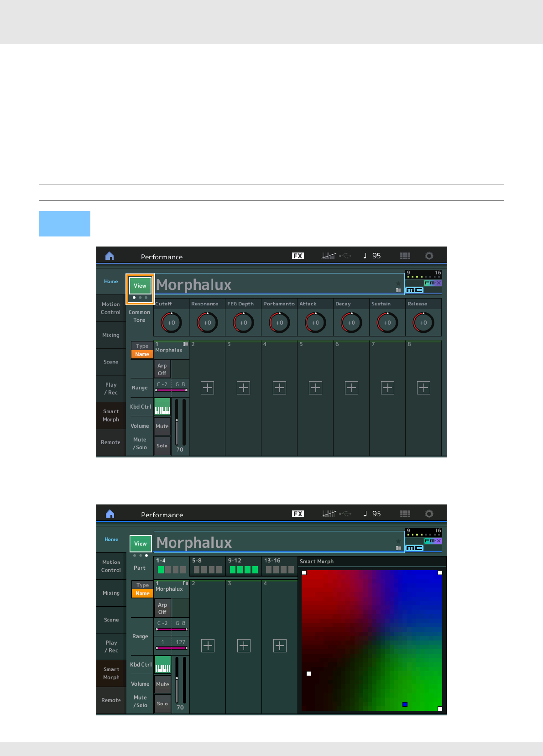Viewport: 543px width, 756px height.
Task: Open the Remote tab in the lower screen
Action: [111, 700]
